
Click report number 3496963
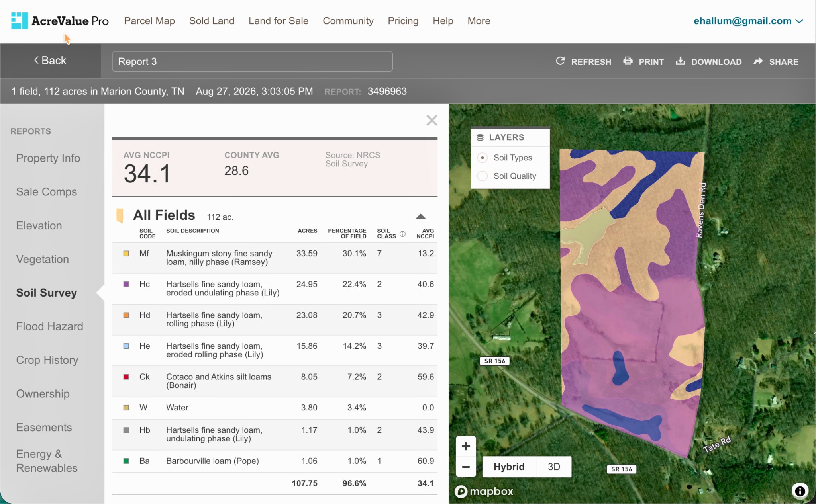(387, 91)
